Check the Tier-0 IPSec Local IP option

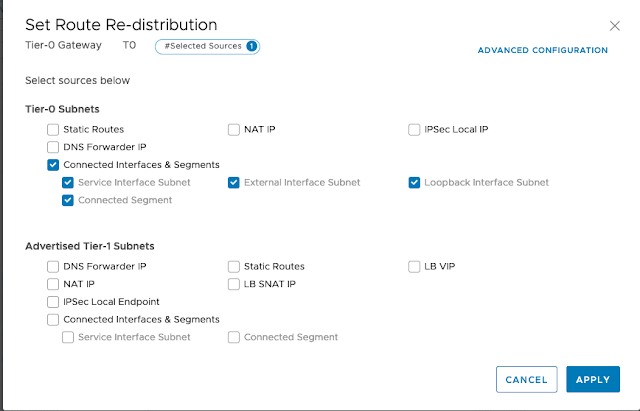pos(414,129)
